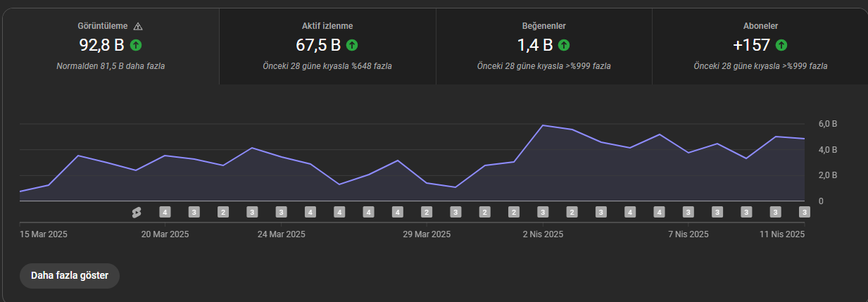Click the chart line's highest peak near 2 Nis
This screenshot has width=868, height=302.
tap(543, 125)
